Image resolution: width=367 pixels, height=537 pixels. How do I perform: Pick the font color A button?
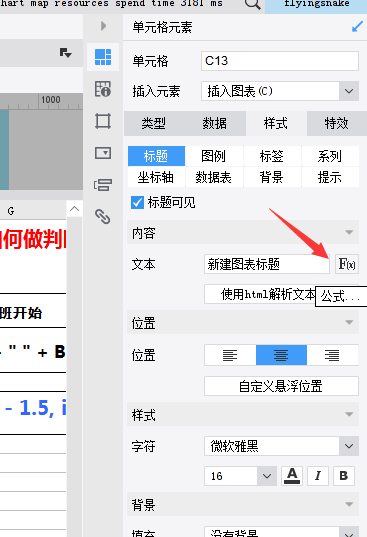pos(292,476)
